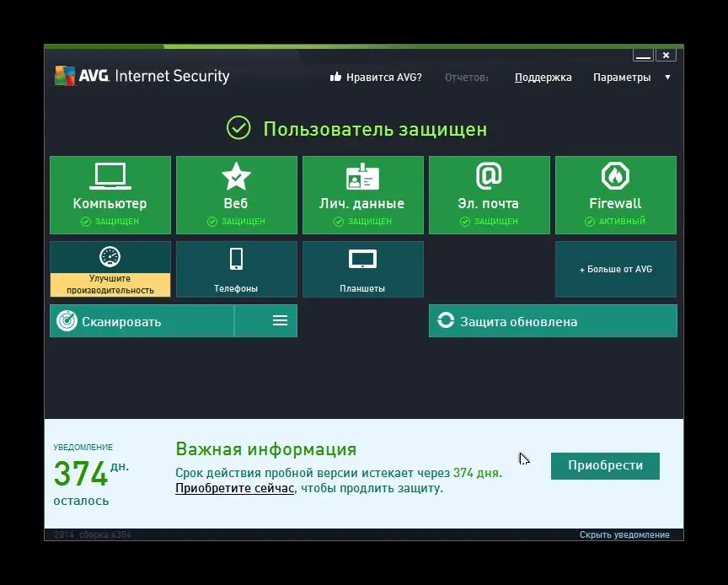Click Отчетов reports menu item
The image size is (728, 585).
pyautogui.click(x=467, y=78)
